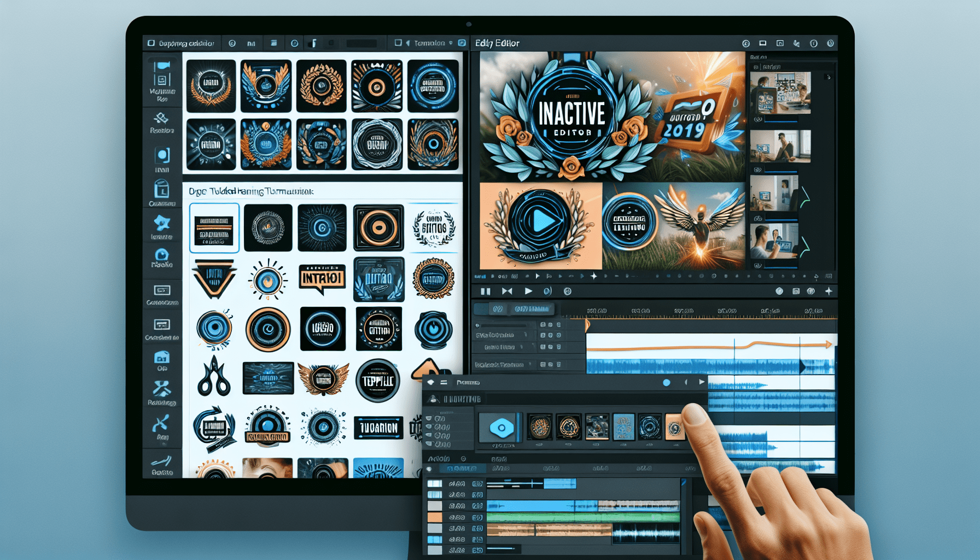Click the 'Ploolio' round blue icon in left sidebar
The width and height of the screenshot is (980, 560).
pos(162,255)
